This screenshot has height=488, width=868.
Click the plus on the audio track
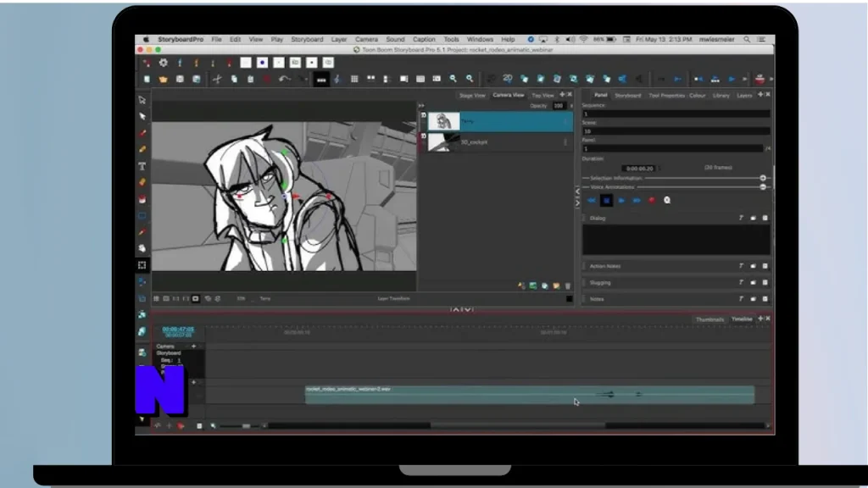193,382
